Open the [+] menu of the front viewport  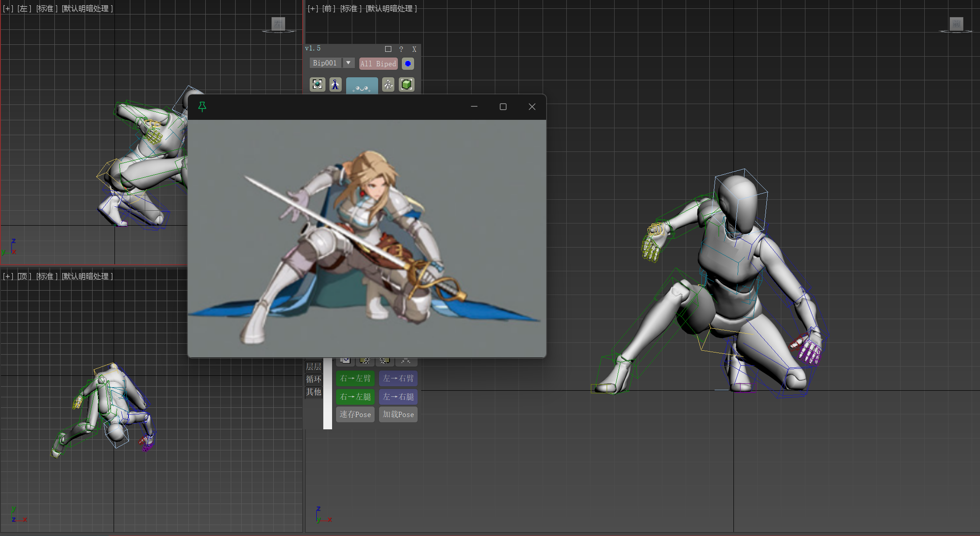pos(313,9)
